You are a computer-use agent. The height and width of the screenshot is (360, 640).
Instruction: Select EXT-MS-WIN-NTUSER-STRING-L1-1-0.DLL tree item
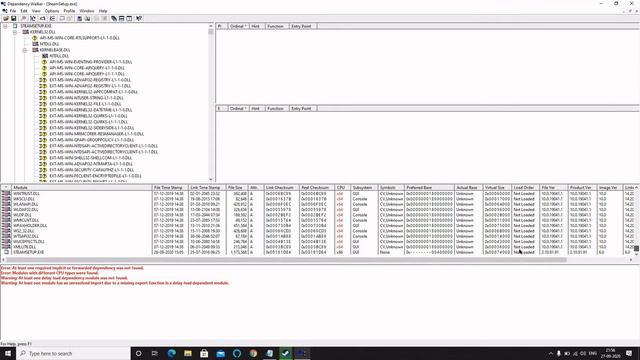86,98
